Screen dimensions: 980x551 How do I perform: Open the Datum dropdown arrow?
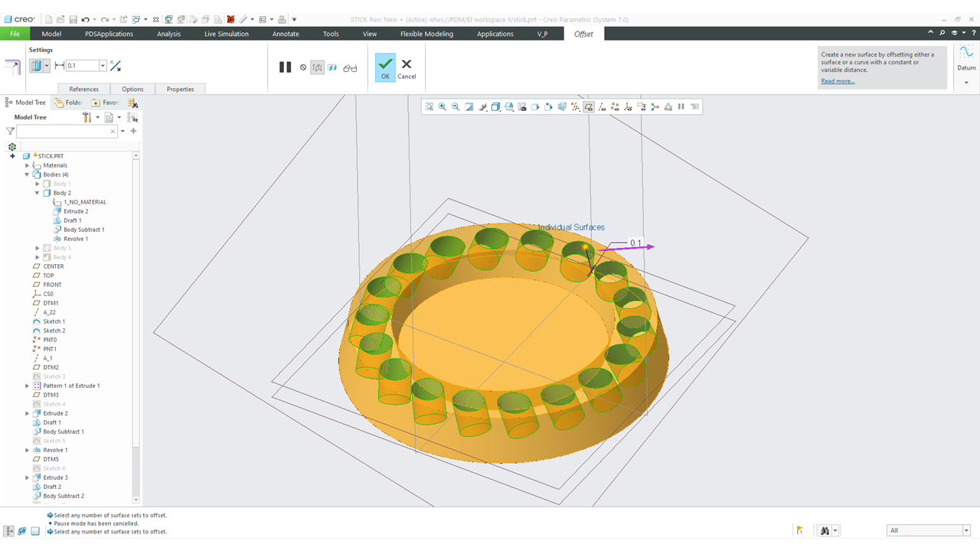click(x=966, y=83)
